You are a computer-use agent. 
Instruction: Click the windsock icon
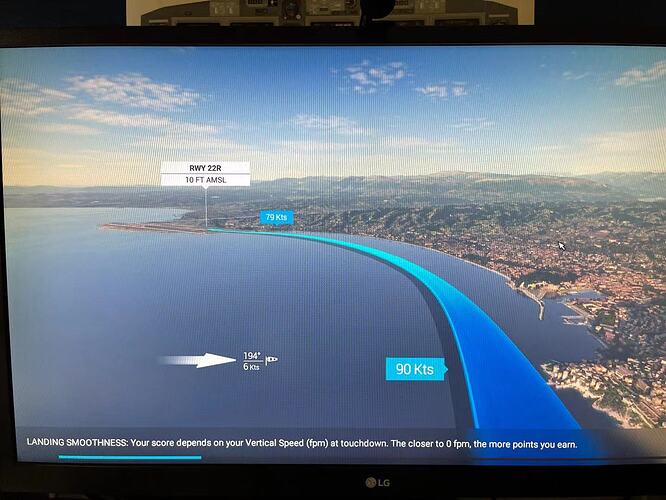[271, 360]
